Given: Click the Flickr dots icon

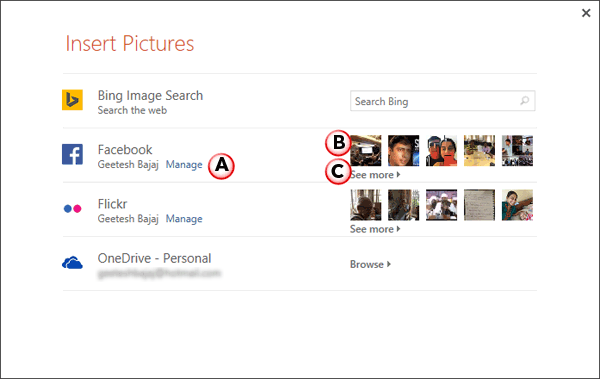Looking at the screenshot, I should pyautogui.click(x=72, y=209).
